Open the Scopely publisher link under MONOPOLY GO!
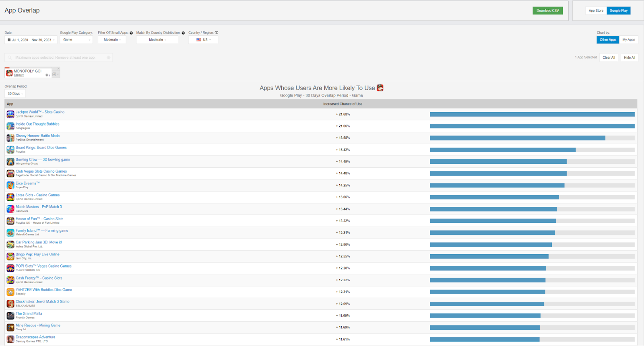The width and height of the screenshot is (644, 346). pos(19,75)
